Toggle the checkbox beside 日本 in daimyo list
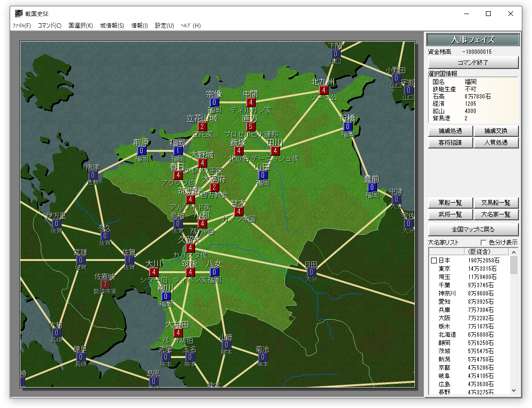The image size is (532, 408). (434, 261)
